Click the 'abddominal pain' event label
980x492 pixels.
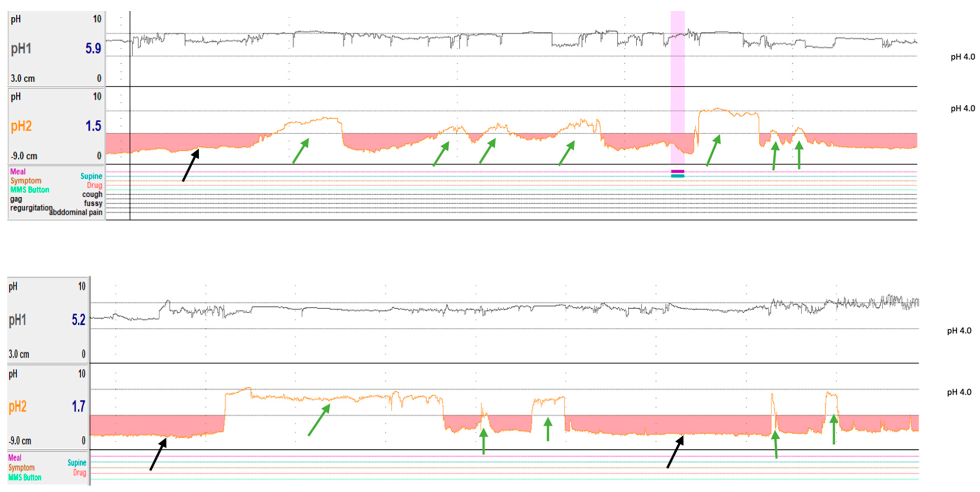click(x=76, y=213)
